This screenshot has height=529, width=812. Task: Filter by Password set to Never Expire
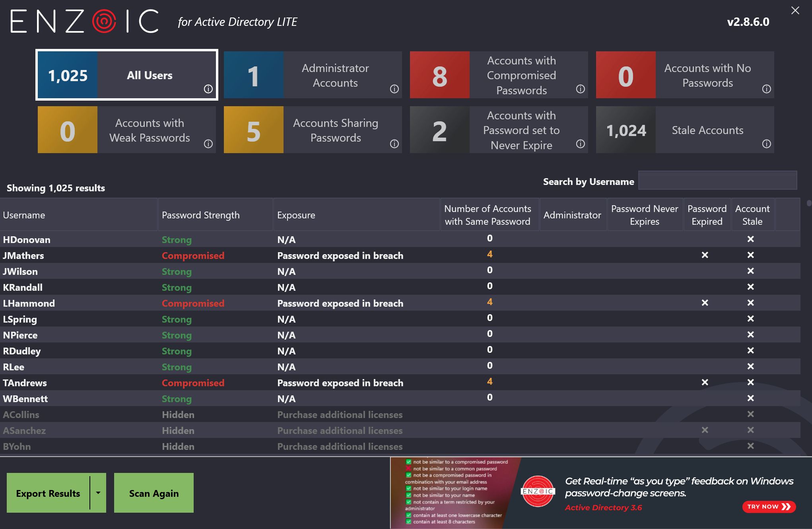(x=499, y=130)
